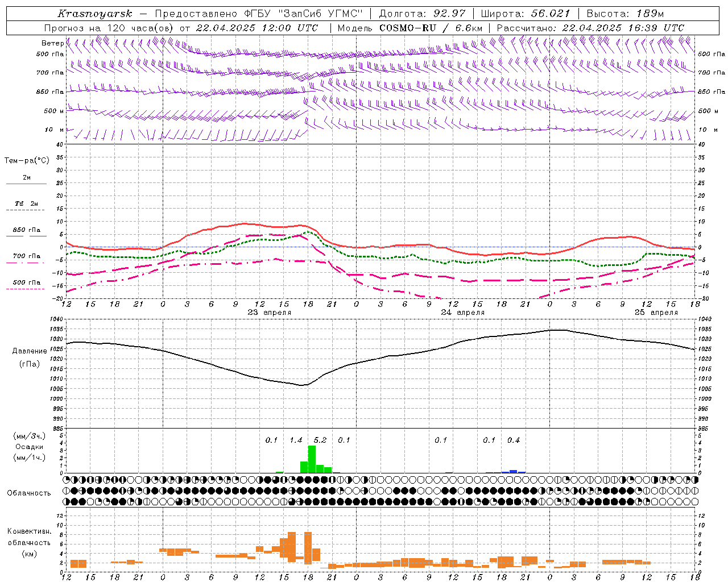Select the 'Долгота: 92.97' header text

[422, 14]
